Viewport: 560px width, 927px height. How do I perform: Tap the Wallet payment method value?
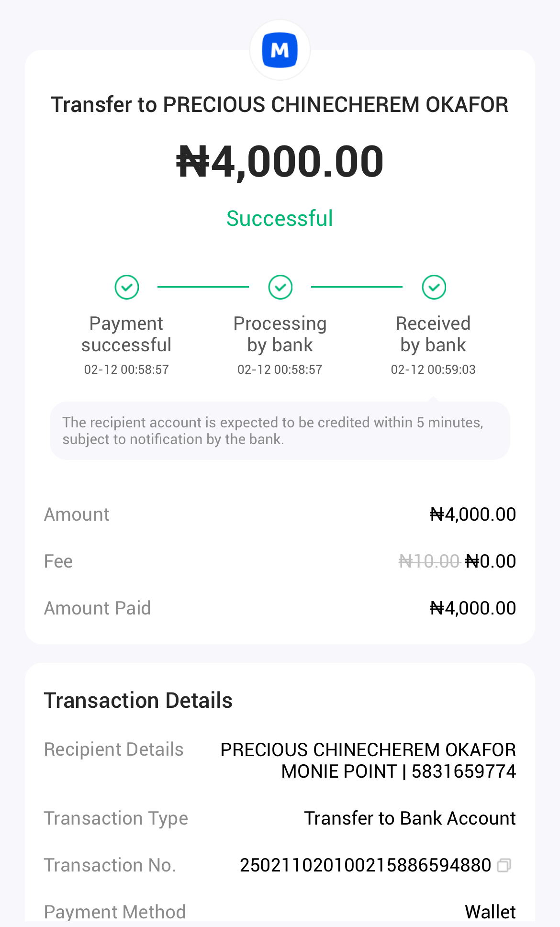(x=490, y=912)
